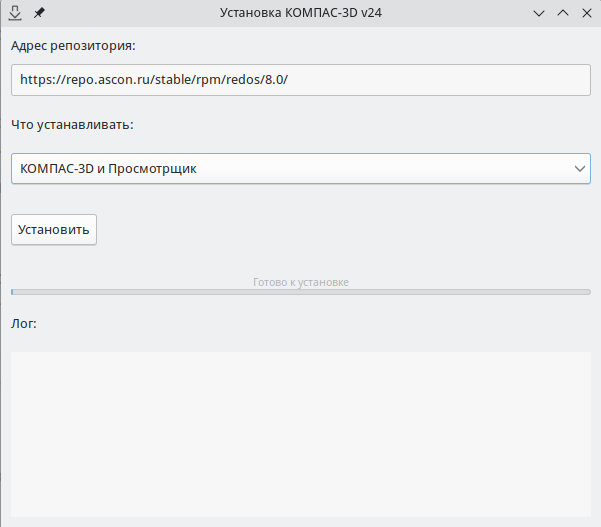
Task: Pin the window using the pushpin icon
Action: click(40, 13)
